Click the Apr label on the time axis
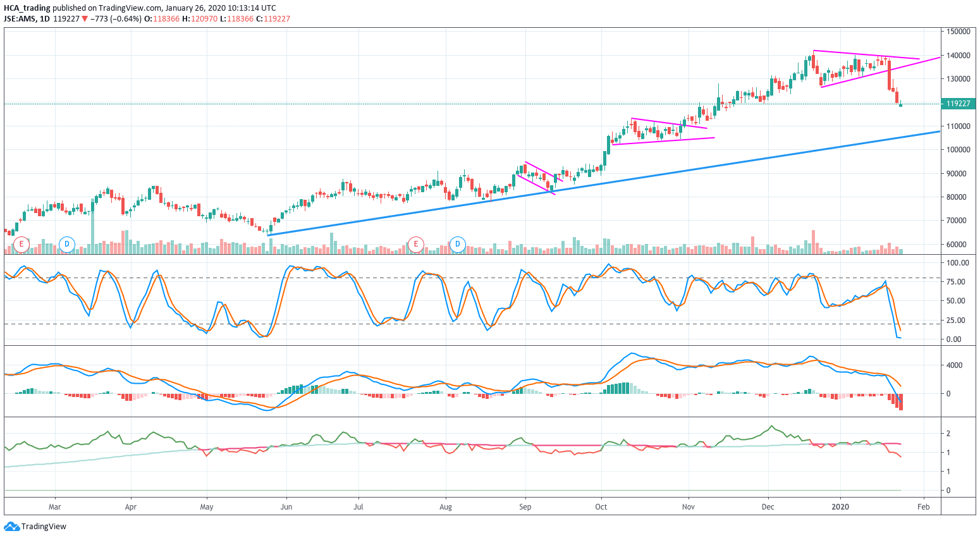This screenshot has width=980, height=538. tap(131, 507)
